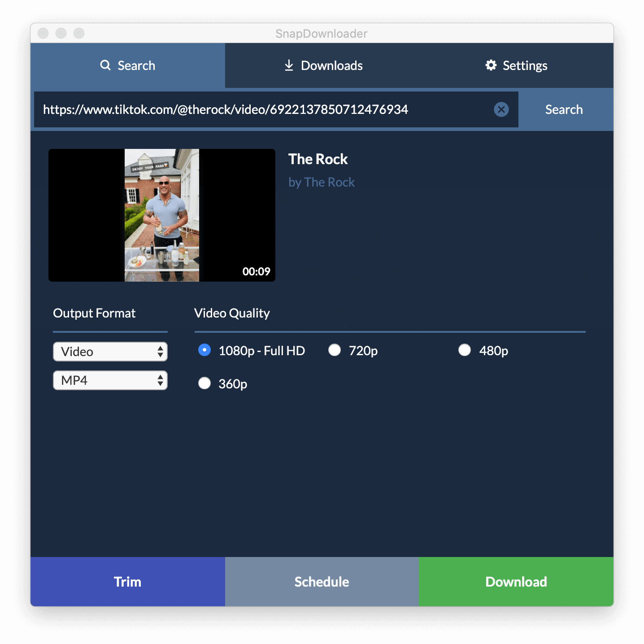Image resolution: width=644 pixels, height=644 pixels.
Task: Click the gear icon beside Settings
Action: tap(491, 65)
